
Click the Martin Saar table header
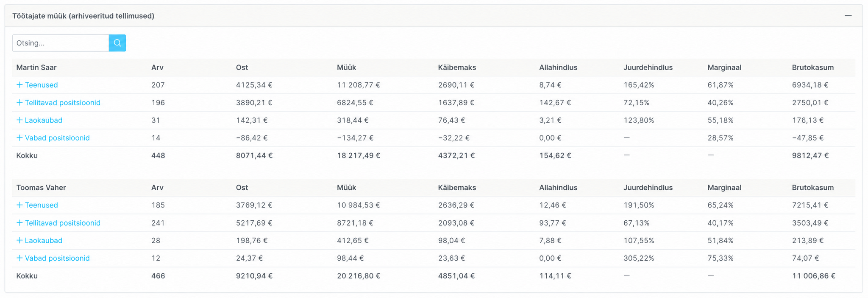click(x=36, y=67)
